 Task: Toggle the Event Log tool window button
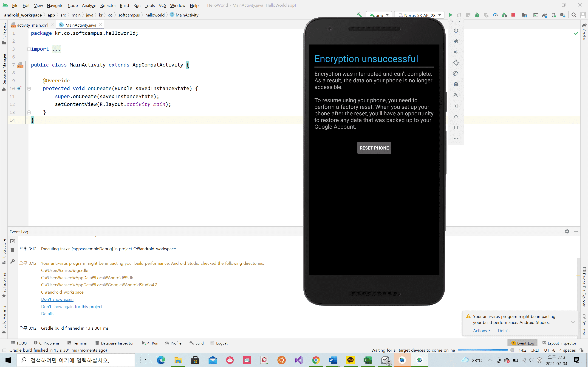[x=523, y=343]
